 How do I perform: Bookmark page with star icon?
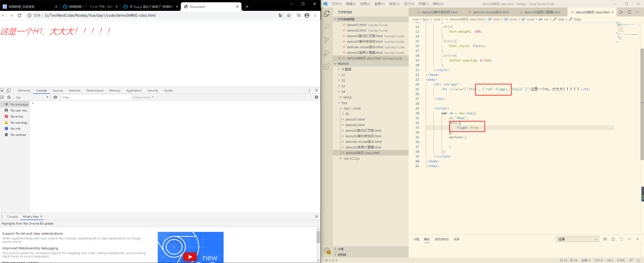coord(289,15)
